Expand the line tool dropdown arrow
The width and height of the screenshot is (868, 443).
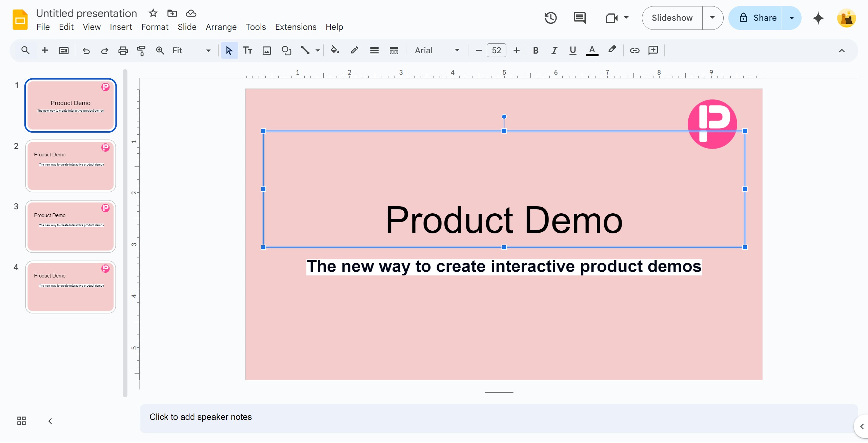pos(318,51)
